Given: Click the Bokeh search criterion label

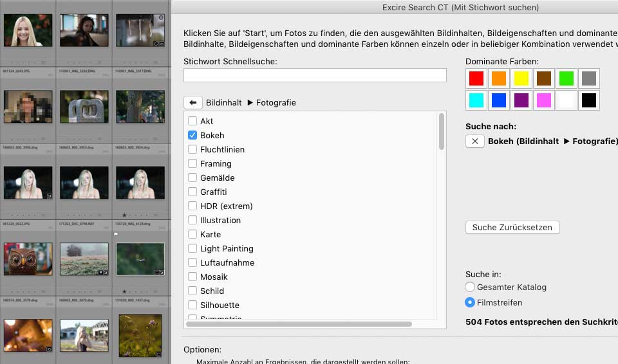Looking at the screenshot, I should (552, 141).
